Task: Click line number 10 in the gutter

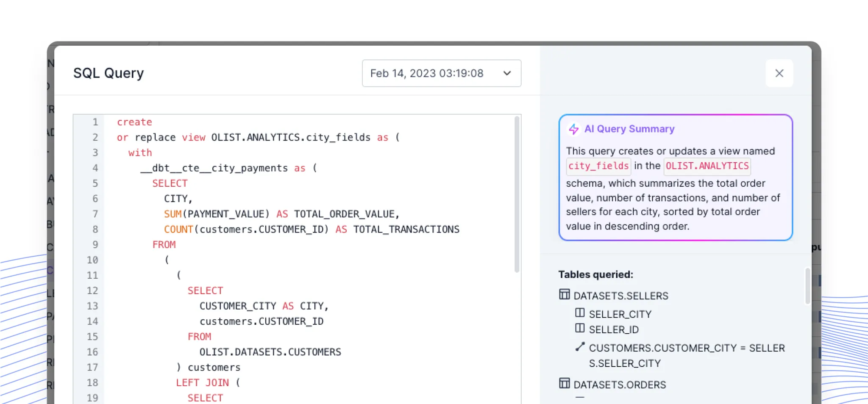Action: click(92, 260)
